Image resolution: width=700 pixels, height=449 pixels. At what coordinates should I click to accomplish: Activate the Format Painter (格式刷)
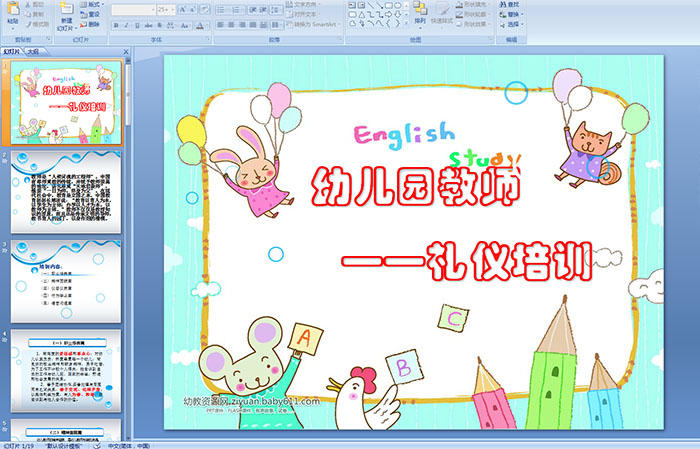pos(37,24)
